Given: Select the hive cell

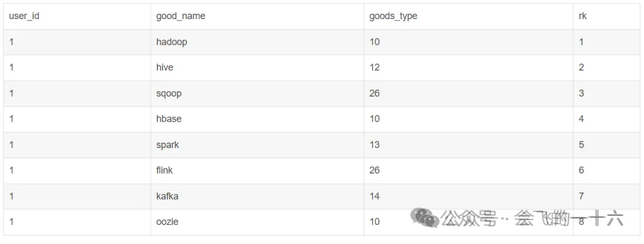Looking at the screenshot, I should tap(165, 67).
